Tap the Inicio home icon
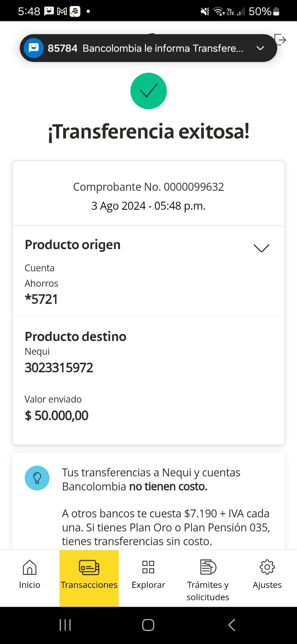The width and height of the screenshot is (297, 644). tap(29, 568)
